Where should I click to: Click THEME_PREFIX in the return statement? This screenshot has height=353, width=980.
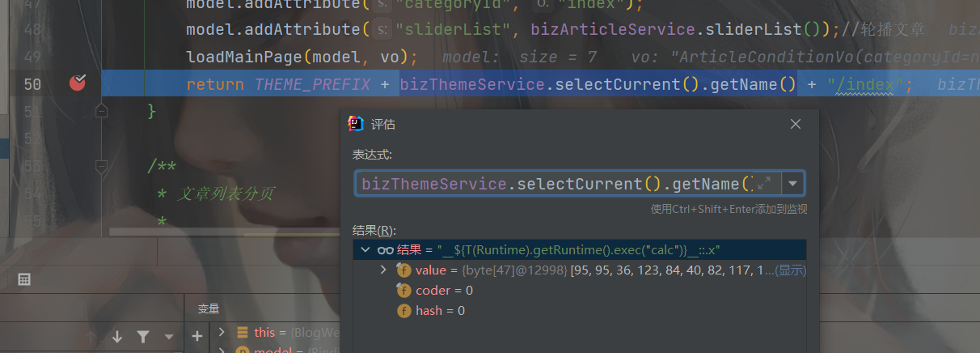click(312, 84)
